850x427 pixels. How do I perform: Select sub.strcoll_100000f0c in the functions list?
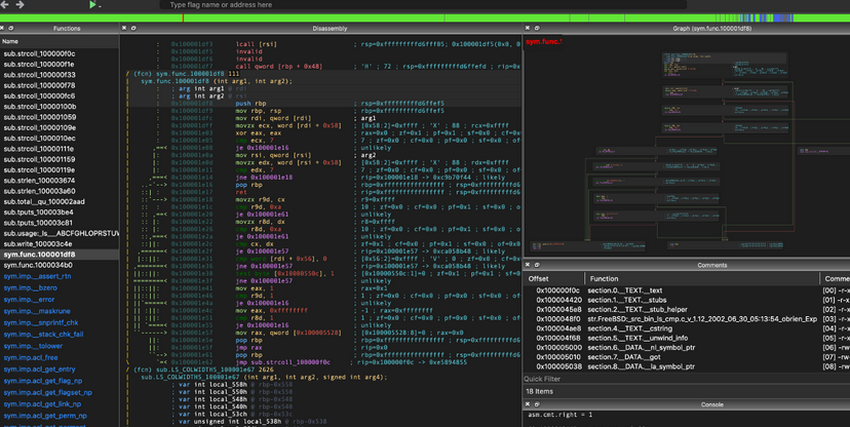coord(40,53)
